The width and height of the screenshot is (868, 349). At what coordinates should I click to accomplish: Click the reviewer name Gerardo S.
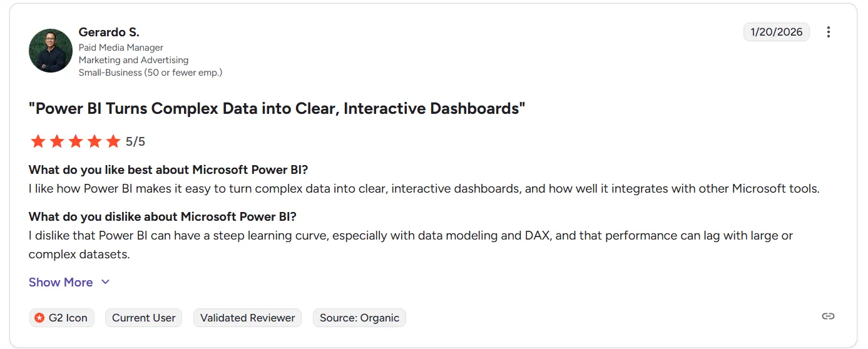pos(109,32)
